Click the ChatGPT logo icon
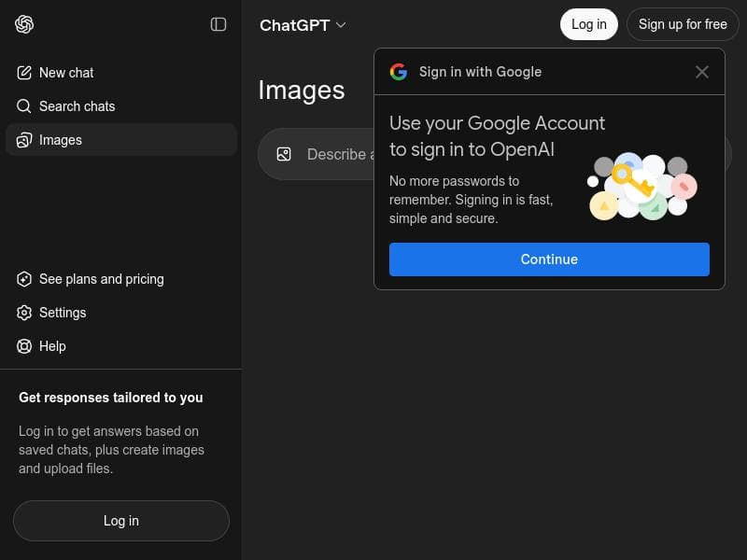747x560 pixels. tap(24, 24)
